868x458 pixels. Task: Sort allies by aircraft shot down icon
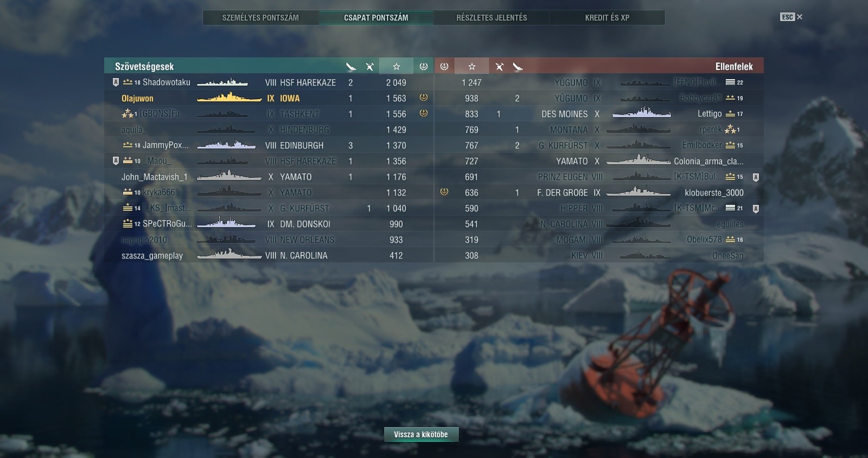click(x=369, y=67)
